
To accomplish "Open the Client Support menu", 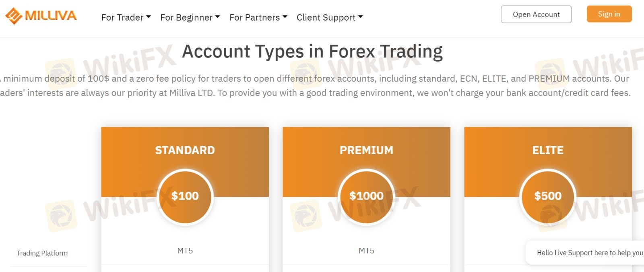I will [x=330, y=17].
